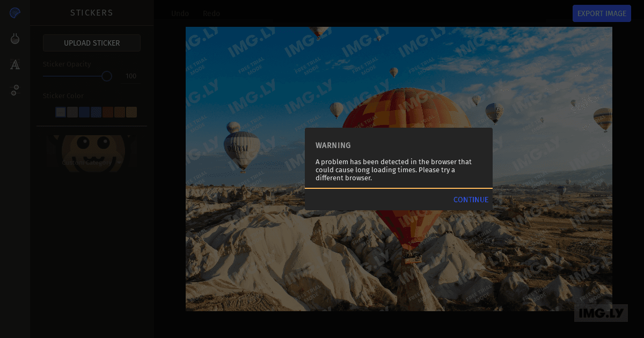Open the Adjustments sliders tool
The image size is (644, 338).
coord(15,90)
